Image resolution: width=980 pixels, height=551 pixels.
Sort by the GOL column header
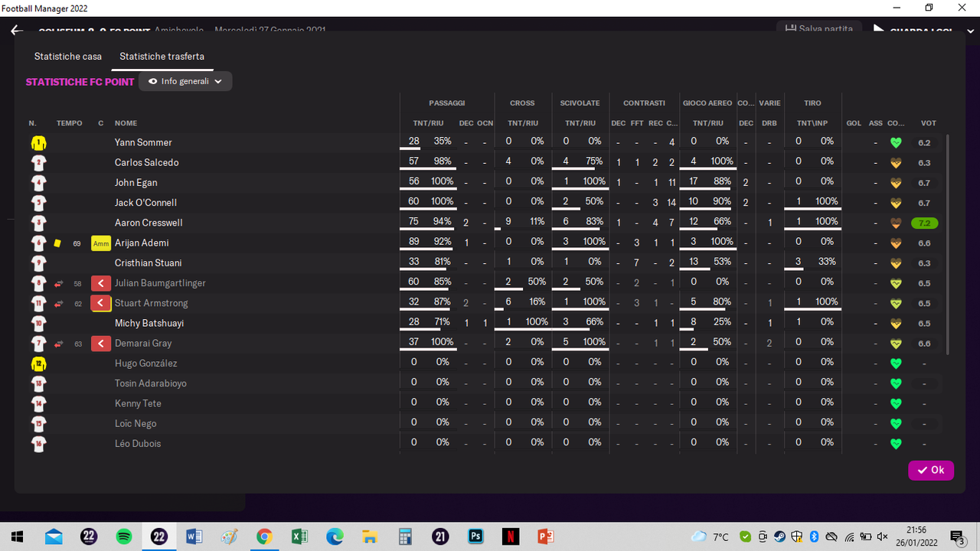click(x=854, y=123)
